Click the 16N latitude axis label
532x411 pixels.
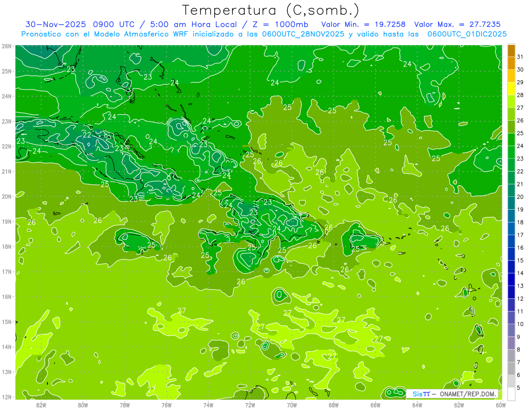coord(7,297)
